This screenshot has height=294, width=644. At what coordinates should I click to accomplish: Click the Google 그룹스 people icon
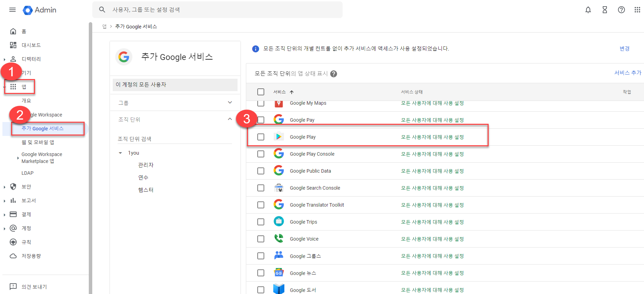[x=278, y=256]
